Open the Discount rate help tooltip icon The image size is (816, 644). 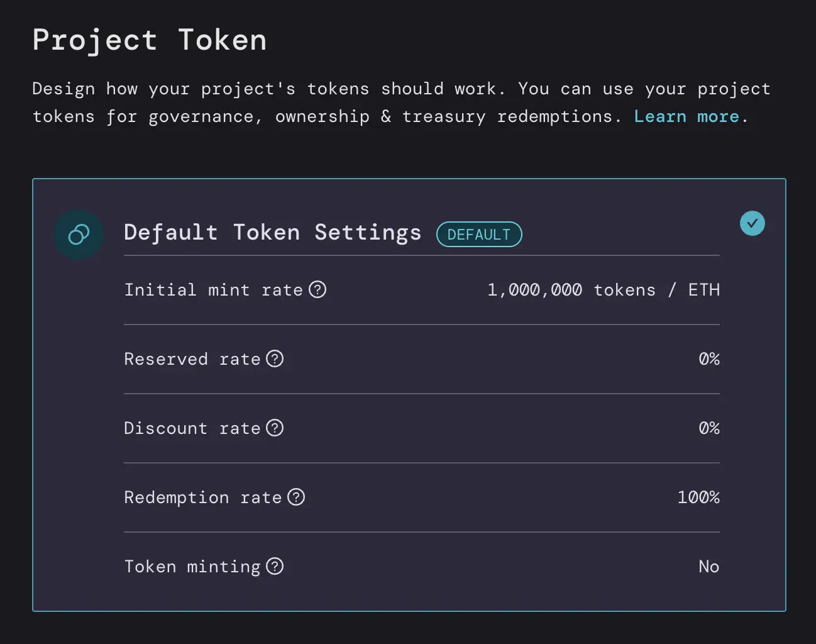[275, 428]
